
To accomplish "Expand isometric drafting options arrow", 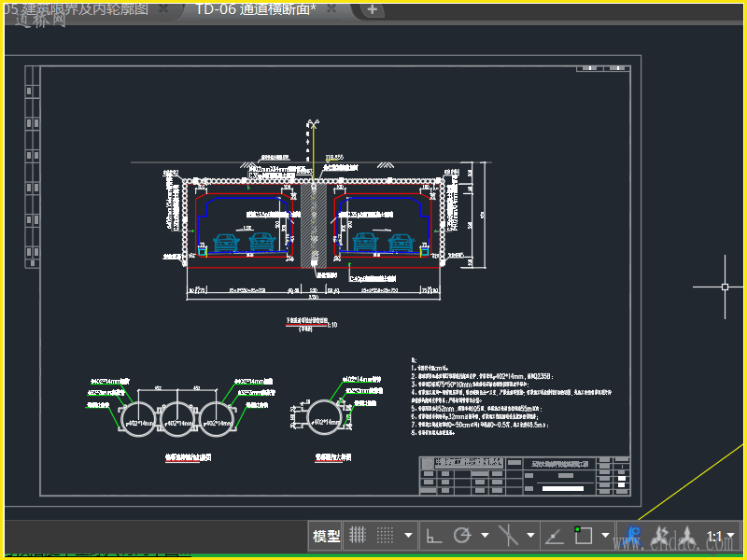I will click(531, 536).
